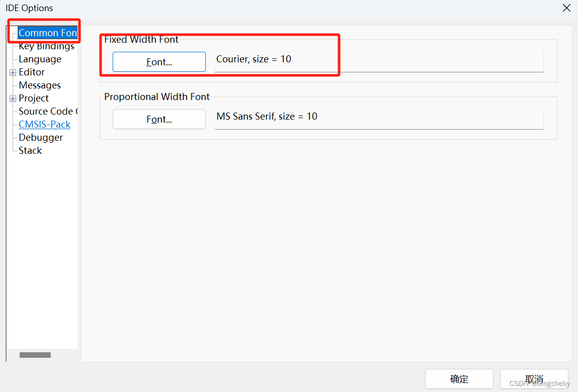Click Font button for Proportional Width Font
578x392 pixels.
tap(159, 119)
